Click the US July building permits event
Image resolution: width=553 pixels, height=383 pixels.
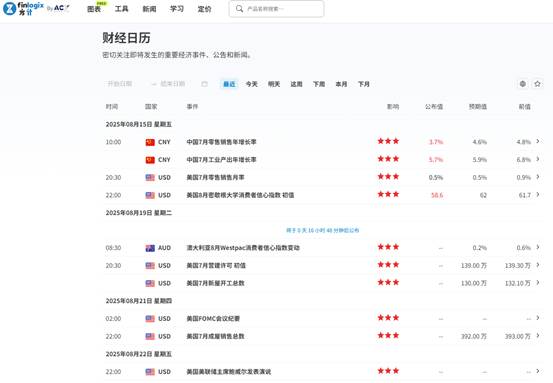[x=216, y=266]
